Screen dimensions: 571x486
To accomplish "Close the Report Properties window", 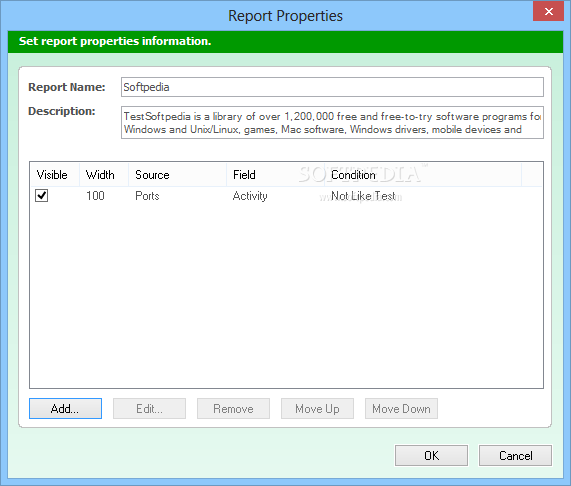I will pyautogui.click(x=548, y=11).
